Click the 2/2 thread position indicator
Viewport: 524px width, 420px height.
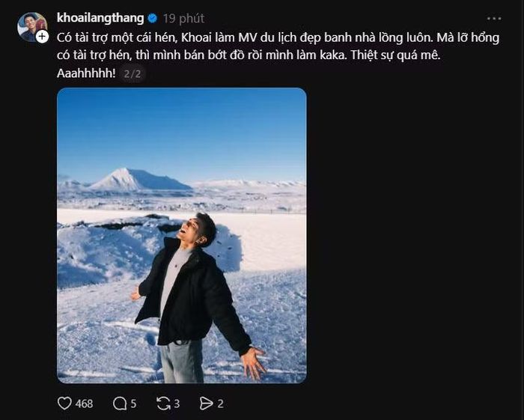click(x=132, y=73)
